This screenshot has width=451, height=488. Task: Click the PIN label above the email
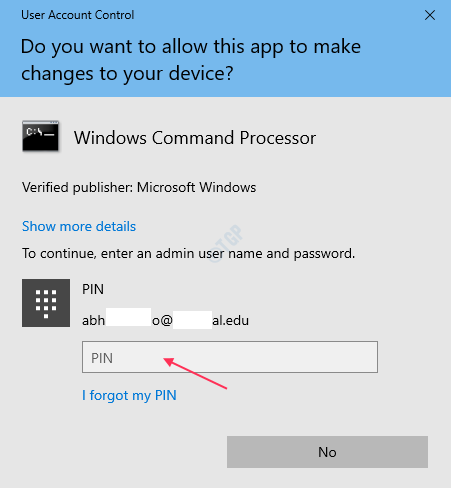click(93, 289)
